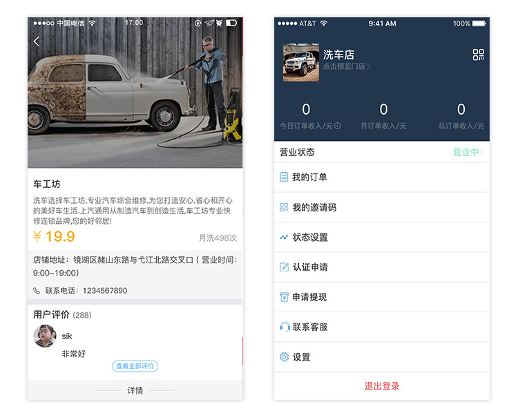Screen dimensions: 518x420
Task: Tap the 9:41 AM clock
Action: coord(382,23)
